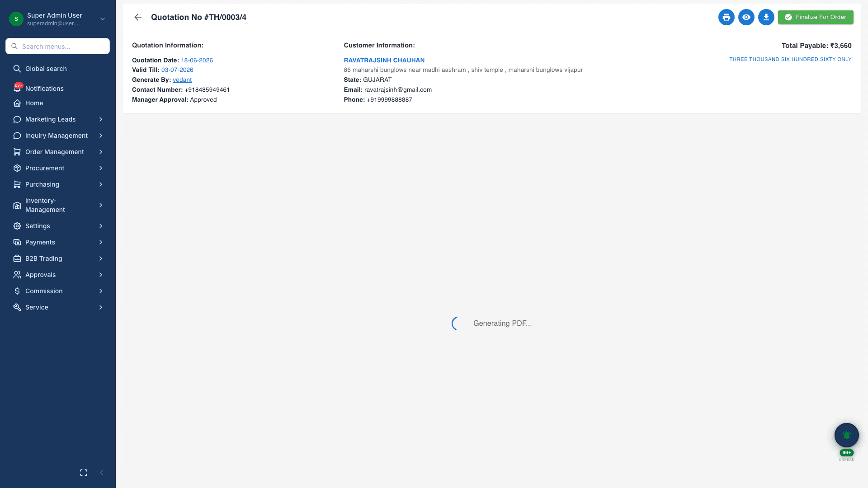
Task: Collapse the sidebar with left chevron
Action: pos(102,473)
